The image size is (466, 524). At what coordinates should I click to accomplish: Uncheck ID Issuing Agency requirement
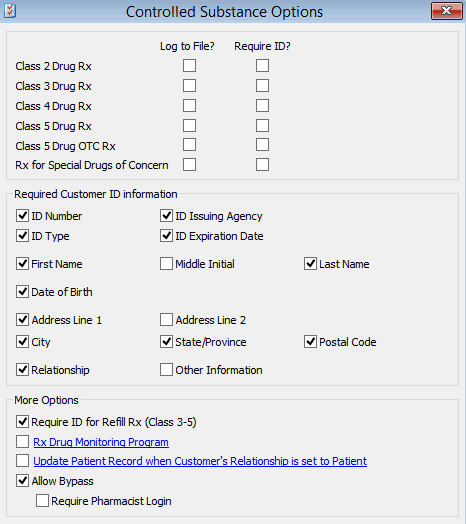tap(166, 216)
